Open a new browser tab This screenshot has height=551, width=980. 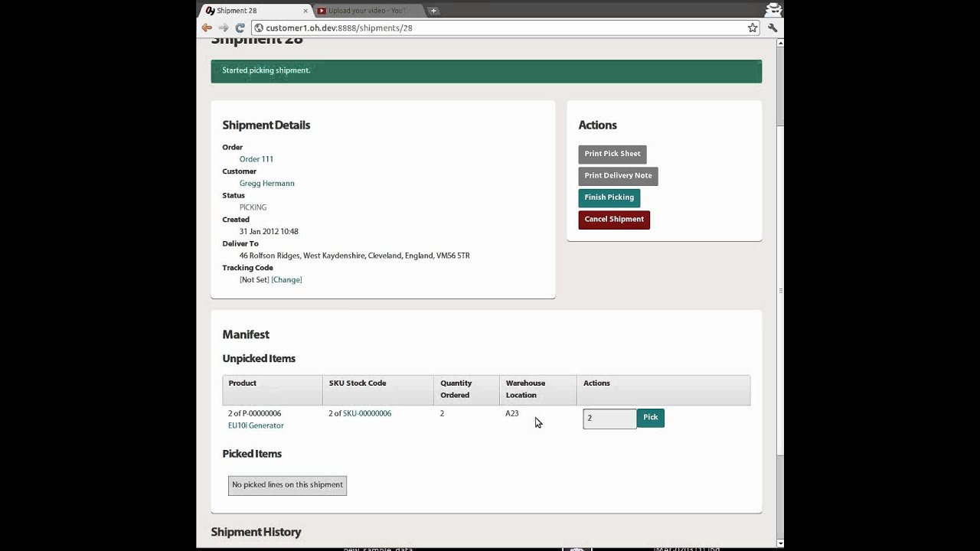coord(433,11)
